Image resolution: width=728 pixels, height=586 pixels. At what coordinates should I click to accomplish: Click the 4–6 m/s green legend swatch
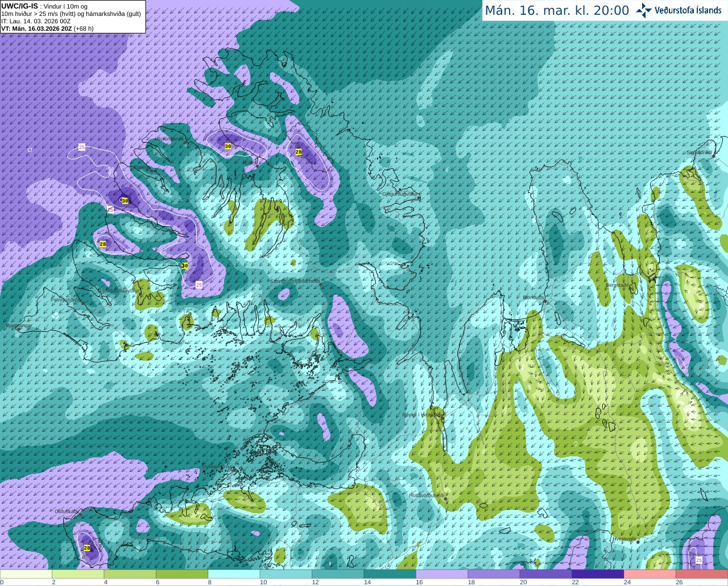click(130, 574)
